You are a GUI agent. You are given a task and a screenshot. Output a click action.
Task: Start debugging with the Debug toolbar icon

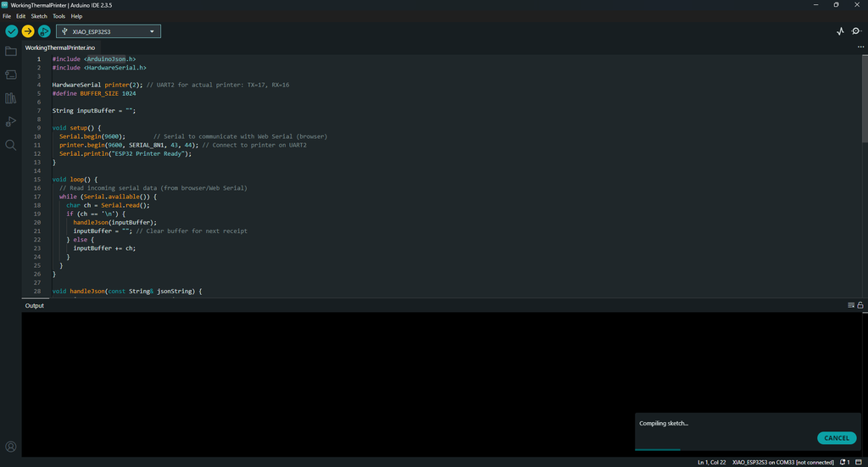tap(44, 31)
